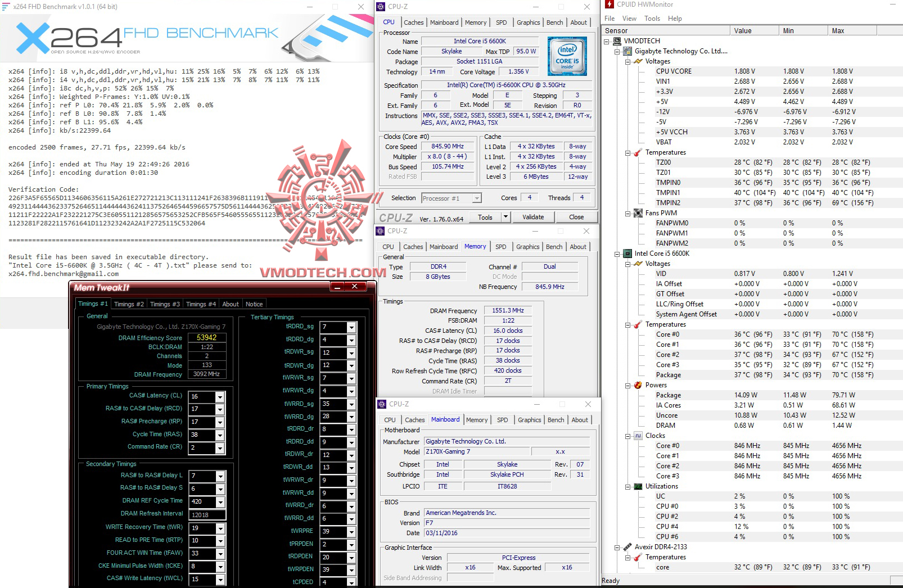Click the Value column header in HWMonitor
This screenshot has width=903, height=588.
click(754, 31)
